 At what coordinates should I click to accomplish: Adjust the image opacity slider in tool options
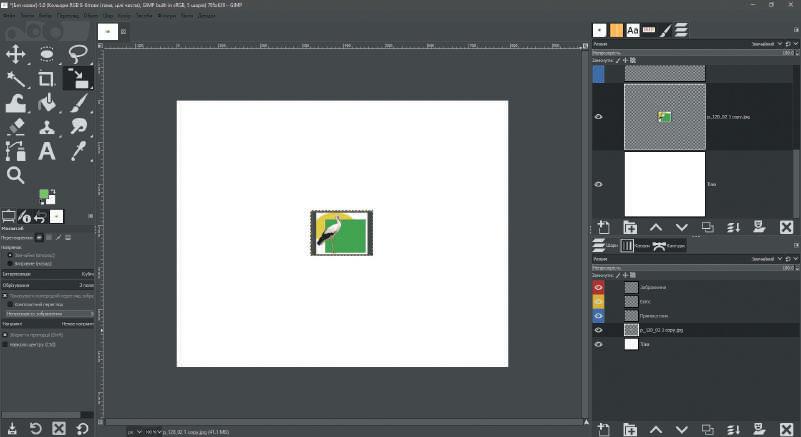[x=50, y=314]
